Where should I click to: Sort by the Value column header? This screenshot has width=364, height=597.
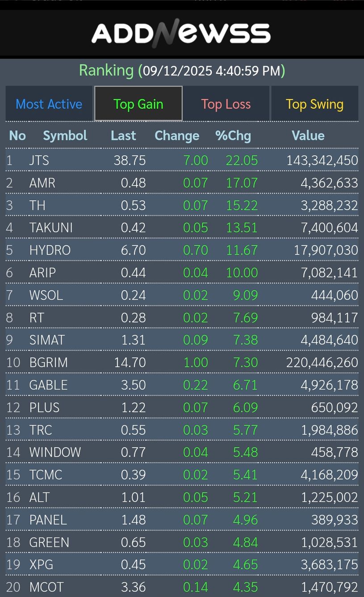point(308,135)
